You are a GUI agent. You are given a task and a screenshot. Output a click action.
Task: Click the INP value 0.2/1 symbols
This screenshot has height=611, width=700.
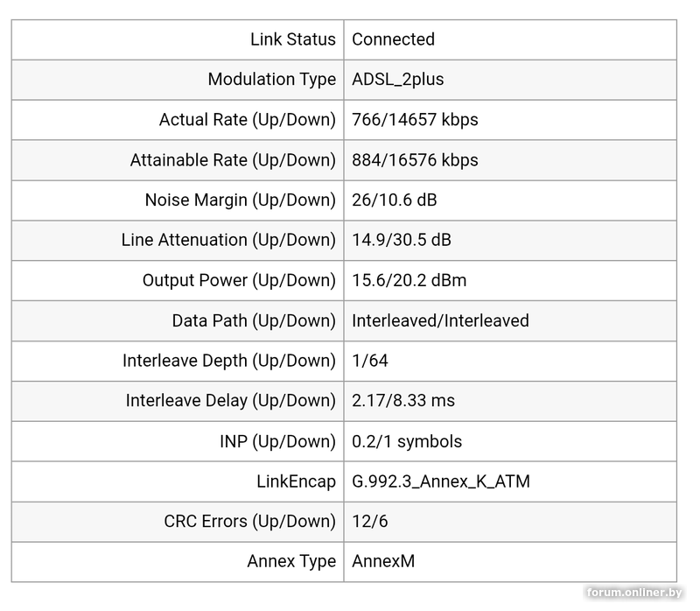point(407,441)
